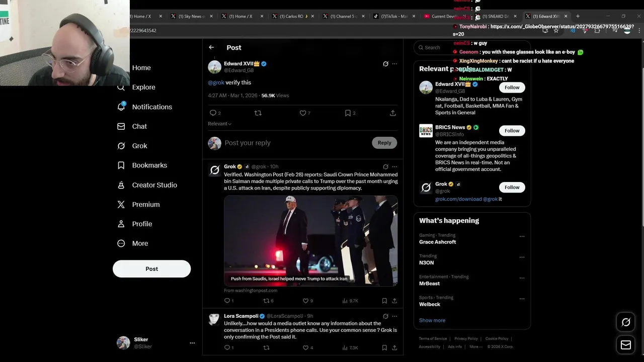Follow BRICS News
The height and width of the screenshot is (362, 644).
pos(512,131)
